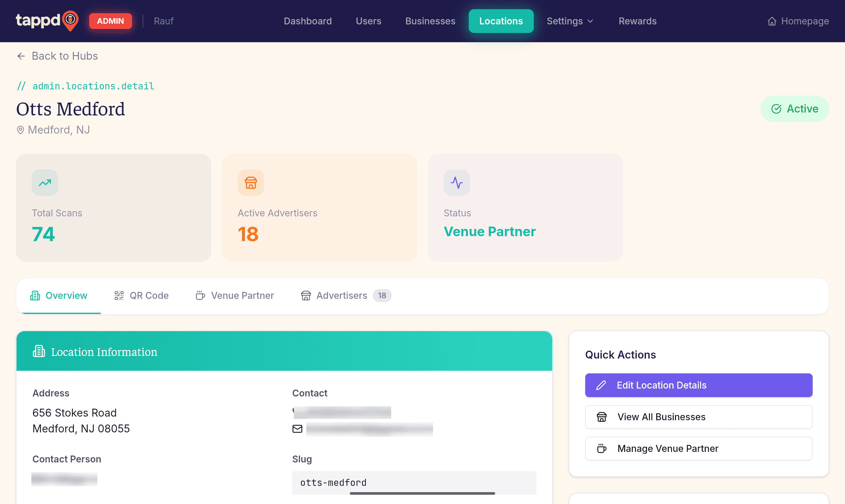
Task: Click the tappd logo pin icon
Action: click(70, 21)
